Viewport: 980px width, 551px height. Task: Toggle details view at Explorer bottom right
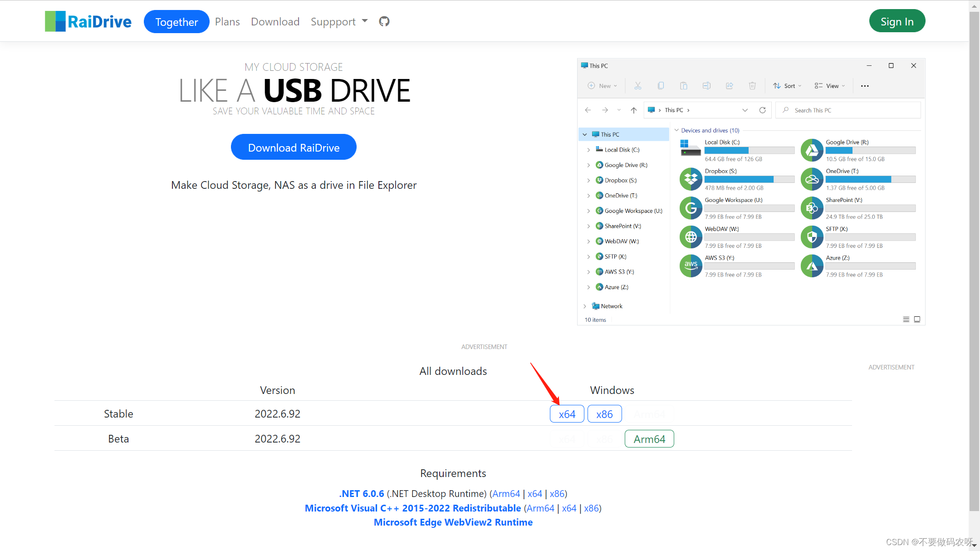[906, 319]
